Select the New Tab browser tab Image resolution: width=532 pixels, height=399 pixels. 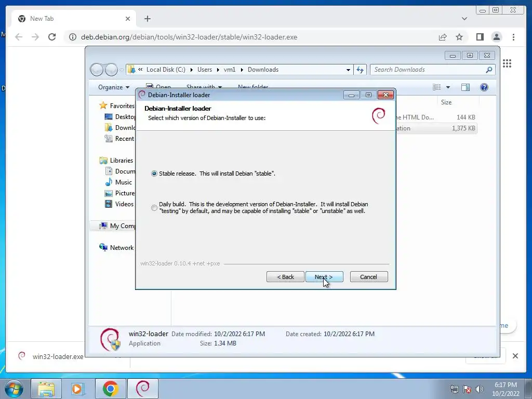coord(74,19)
